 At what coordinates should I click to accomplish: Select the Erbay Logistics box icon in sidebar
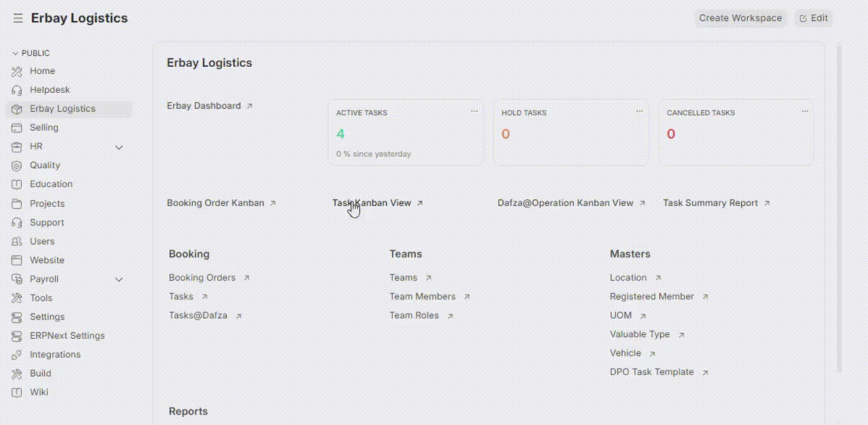(x=17, y=109)
